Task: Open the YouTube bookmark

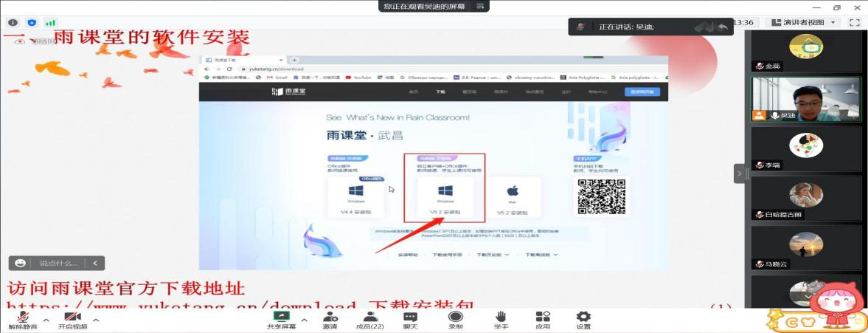Action: 358,78
